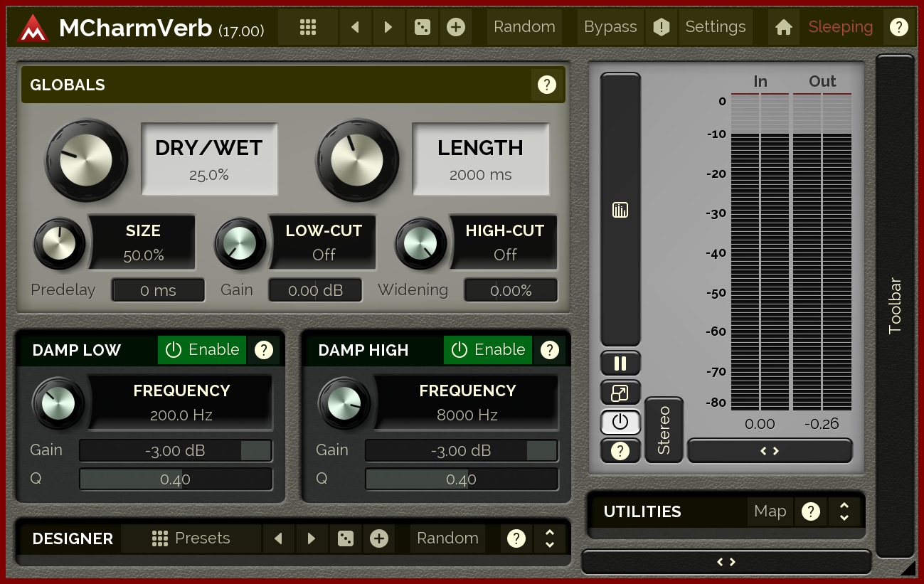Image resolution: width=924 pixels, height=584 pixels.
Task: Click the Predelay value field
Action: click(158, 290)
